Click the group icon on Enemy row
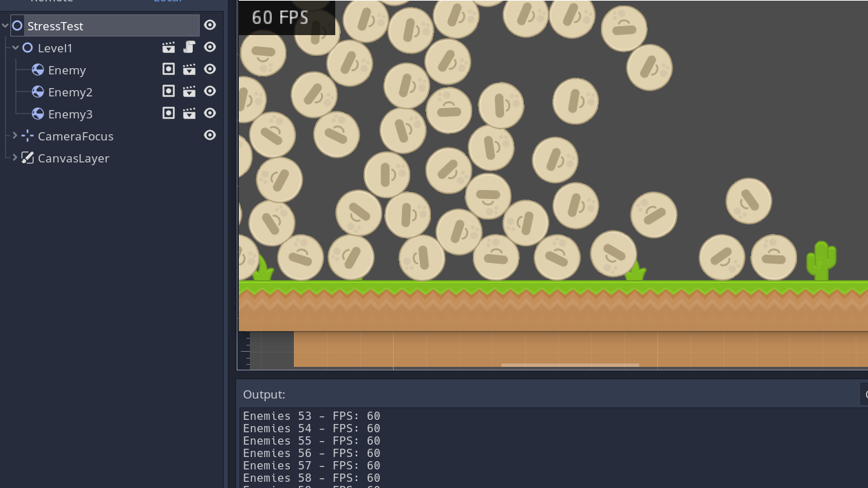Image resolution: width=868 pixels, height=488 pixels. coord(169,70)
